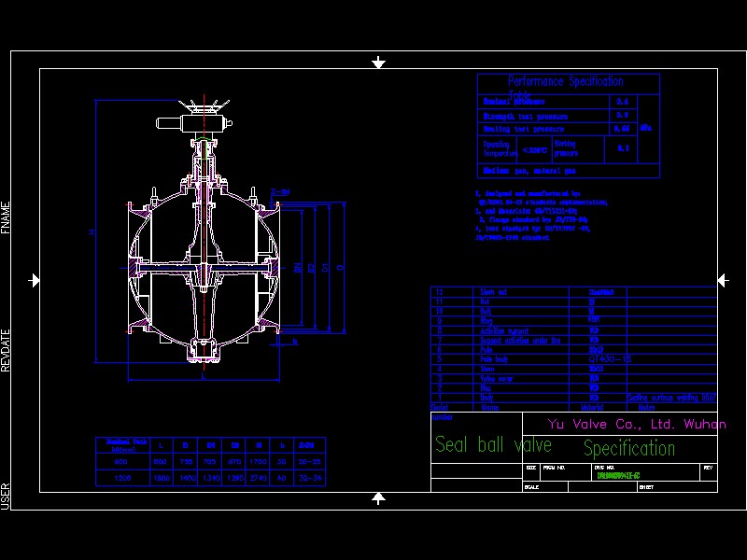Click the 'Notes' column header
Image resolution: width=747 pixels, height=560 pixels.
646,408
